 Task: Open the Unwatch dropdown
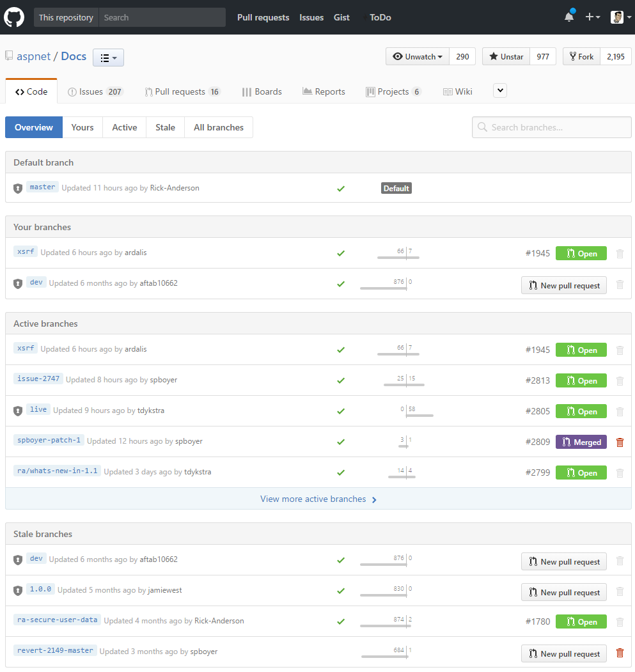click(x=418, y=56)
